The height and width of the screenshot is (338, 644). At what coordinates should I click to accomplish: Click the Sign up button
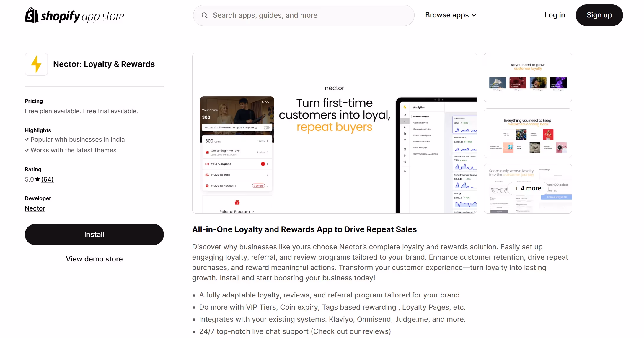(599, 15)
